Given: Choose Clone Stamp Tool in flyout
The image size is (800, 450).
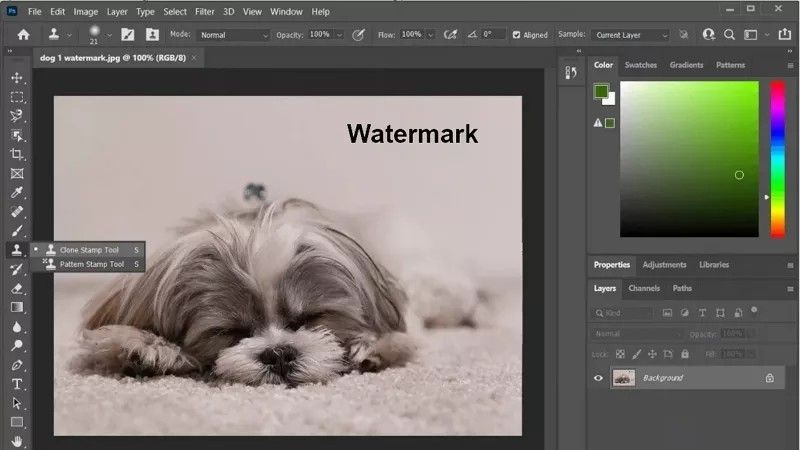Looking at the screenshot, I should [88, 249].
